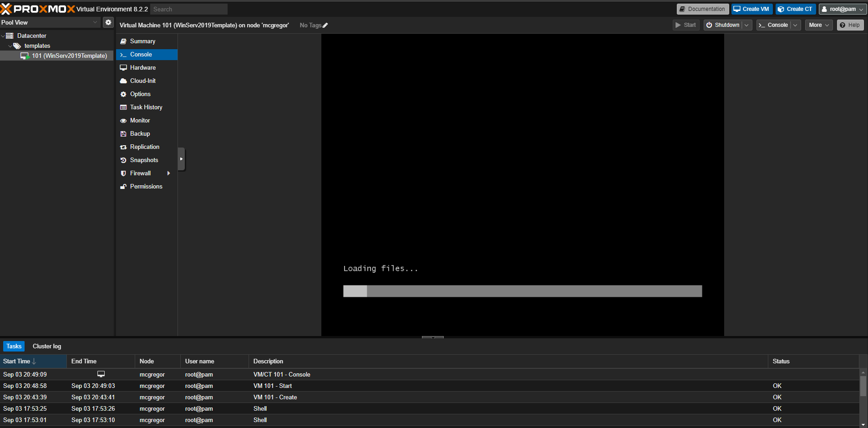Click the Replication retweet icon
The width and height of the screenshot is (868, 428).
pos(123,147)
